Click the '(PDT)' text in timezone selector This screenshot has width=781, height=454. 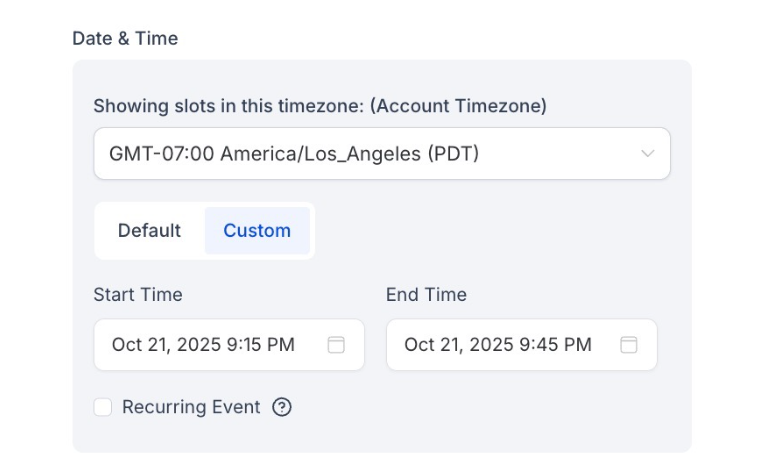click(452, 154)
